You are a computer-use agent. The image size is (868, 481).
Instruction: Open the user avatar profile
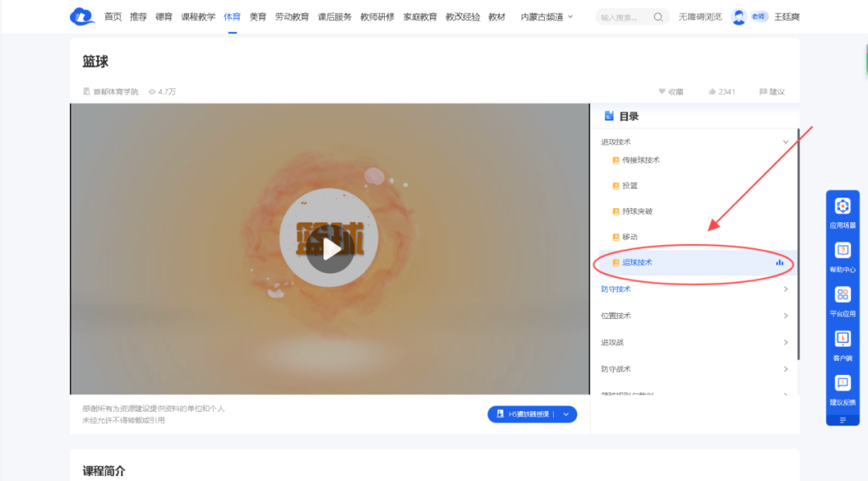pyautogui.click(x=739, y=17)
